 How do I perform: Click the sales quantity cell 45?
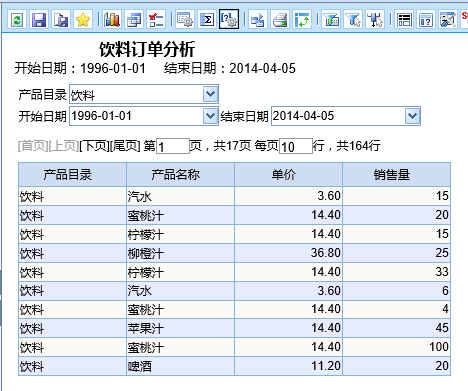[396, 328]
